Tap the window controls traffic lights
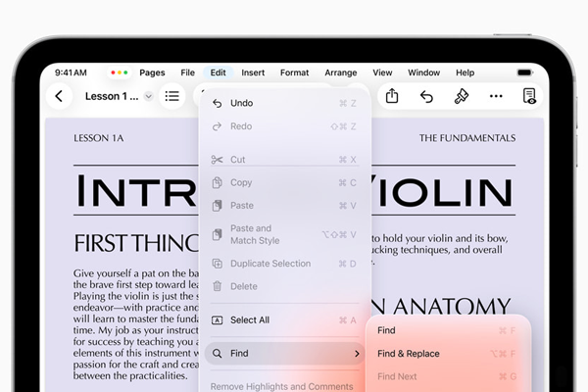The height and width of the screenshot is (392, 588). pos(120,73)
